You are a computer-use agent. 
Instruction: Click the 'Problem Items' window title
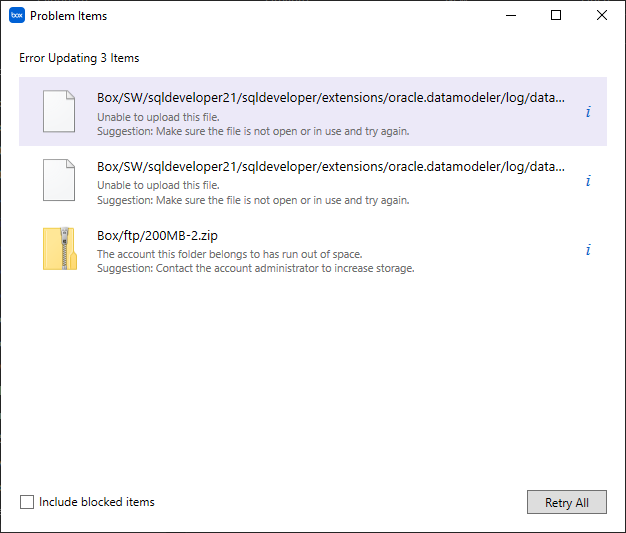click(x=68, y=16)
